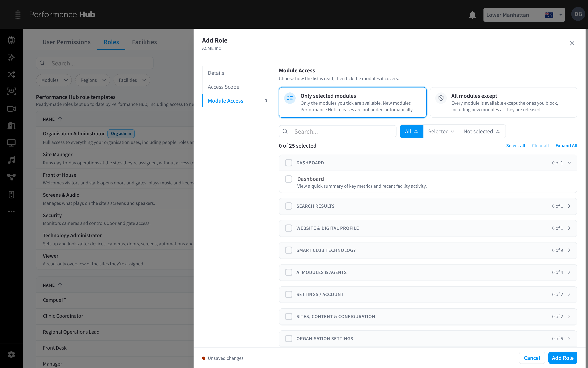Show more sidebar items via ellipsis

coord(11,211)
